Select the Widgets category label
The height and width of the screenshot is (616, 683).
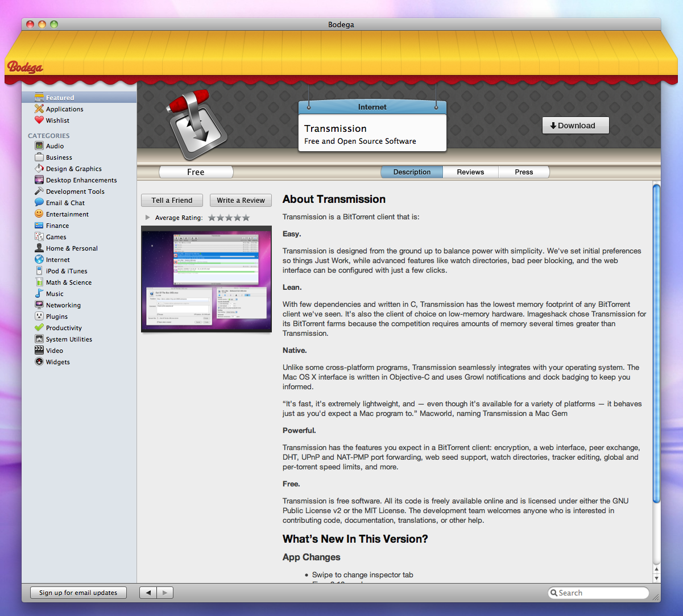[x=58, y=362]
